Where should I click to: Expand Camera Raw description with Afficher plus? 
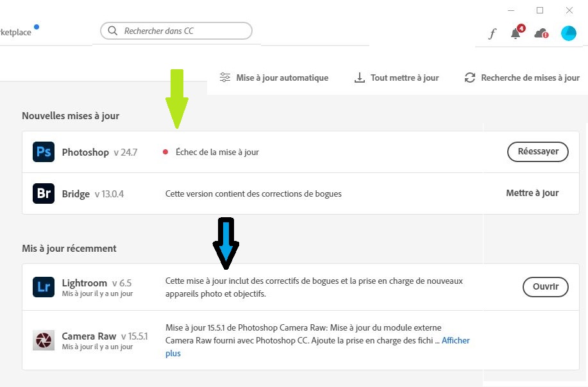point(455,341)
